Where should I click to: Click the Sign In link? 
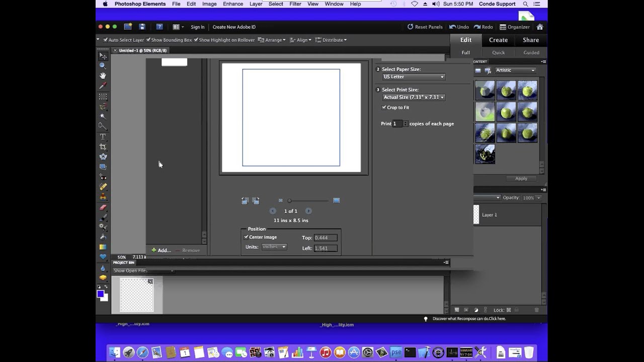(x=198, y=27)
